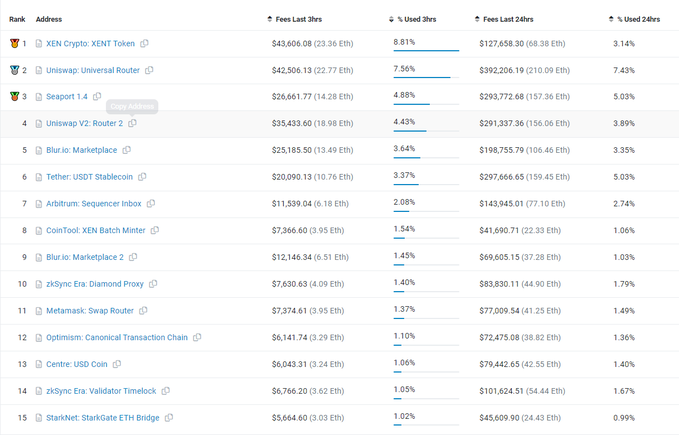Click the Address column header
Viewport: 679px width, 435px height.
[x=49, y=19]
